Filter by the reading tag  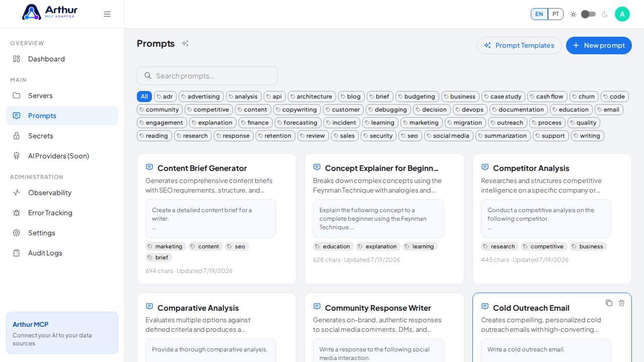tap(154, 136)
